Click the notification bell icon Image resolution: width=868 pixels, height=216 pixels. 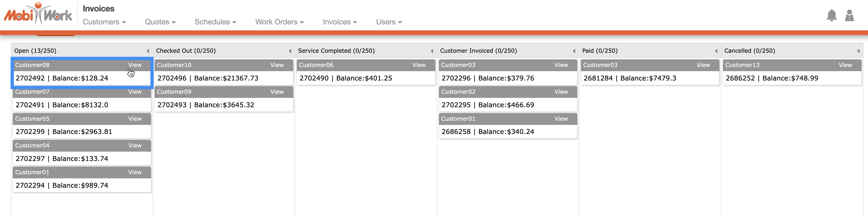tap(831, 16)
